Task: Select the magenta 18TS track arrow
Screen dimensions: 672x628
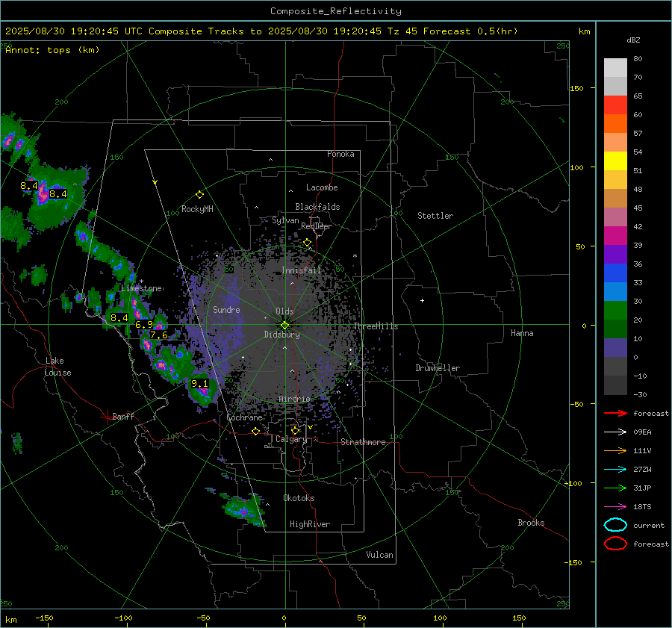Action: (x=615, y=507)
